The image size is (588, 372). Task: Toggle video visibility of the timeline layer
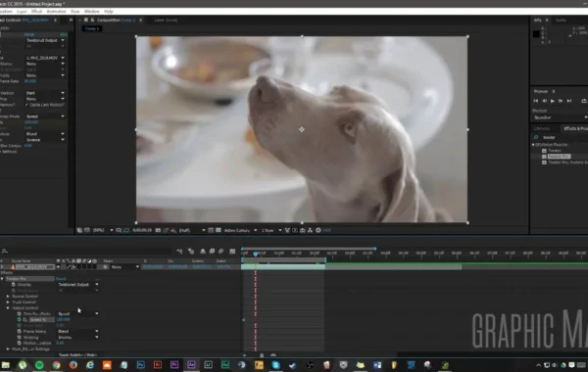tap(58, 266)
